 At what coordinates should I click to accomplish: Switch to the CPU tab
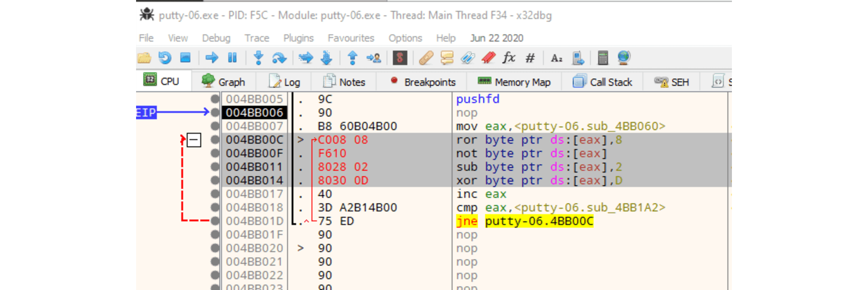tap(163, 81)
